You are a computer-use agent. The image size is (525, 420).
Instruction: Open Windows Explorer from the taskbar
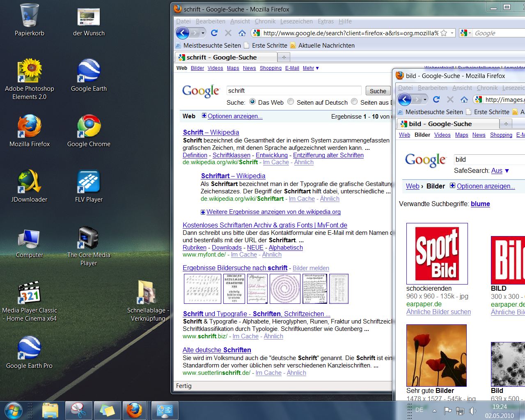coord(50,410)
